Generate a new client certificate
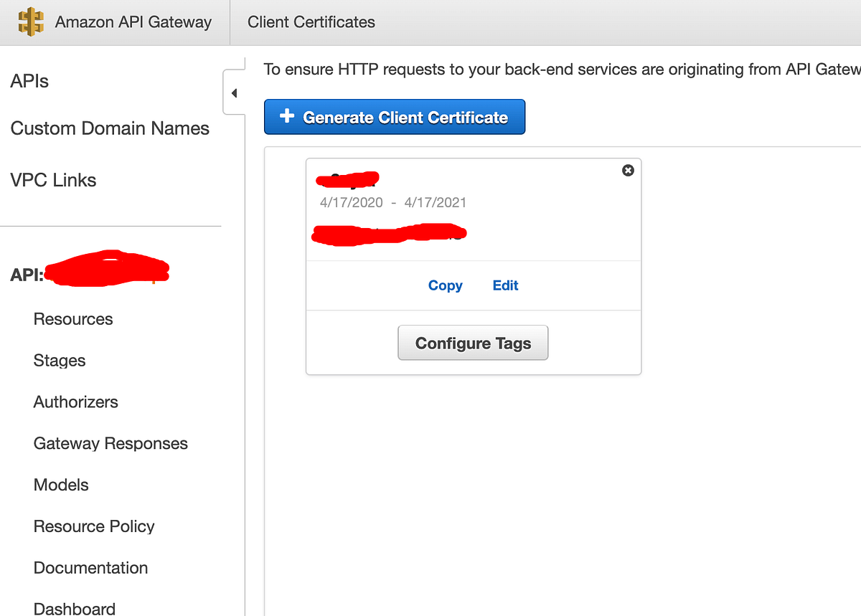861x616 pixels. coord(395,116)
